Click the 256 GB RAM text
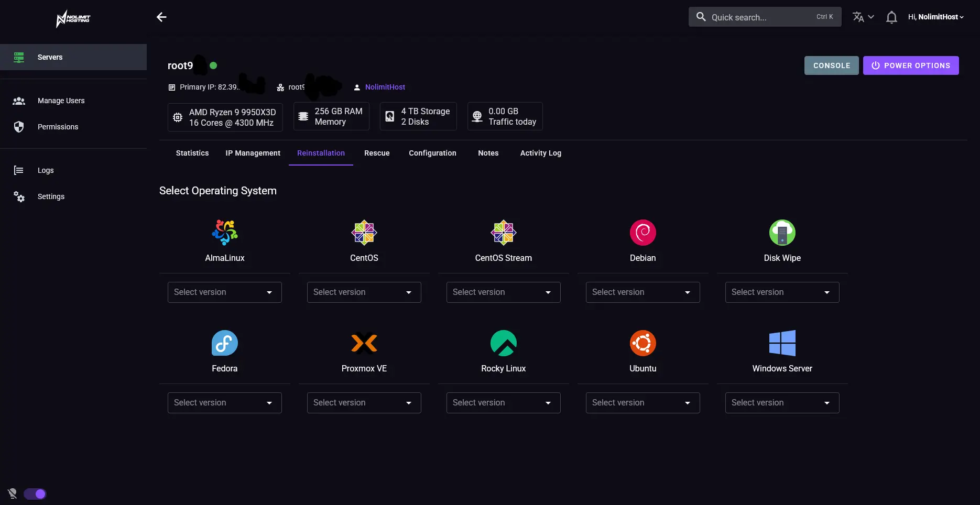Image resolution: width=980 pixels, height=505 pixels. point(339,111)
